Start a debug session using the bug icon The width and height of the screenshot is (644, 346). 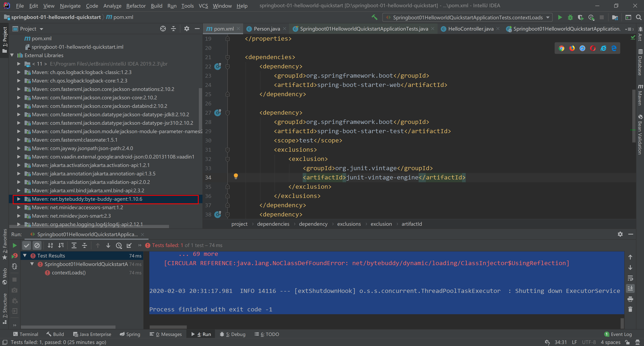point(570,17)
